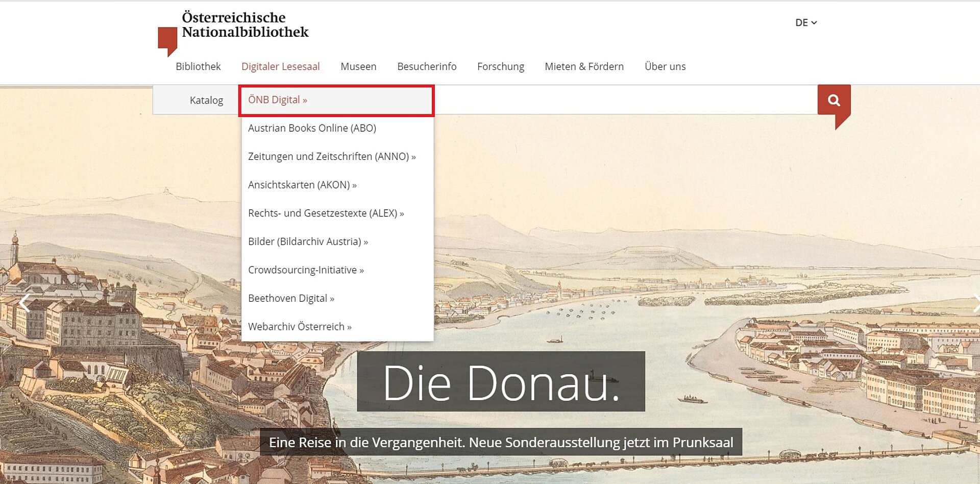980x484 pixels.
Task: Open the Besucherinfo menu
Action: coord(427,66)
